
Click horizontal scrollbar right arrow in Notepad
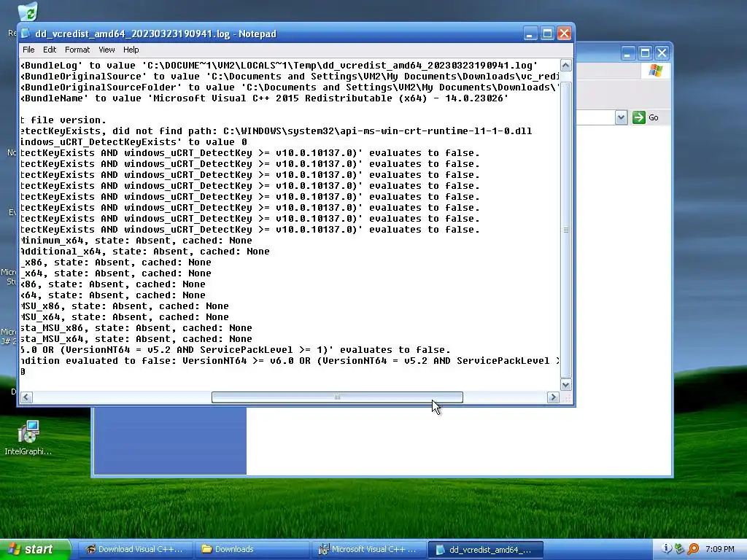[x=553, y=397]
